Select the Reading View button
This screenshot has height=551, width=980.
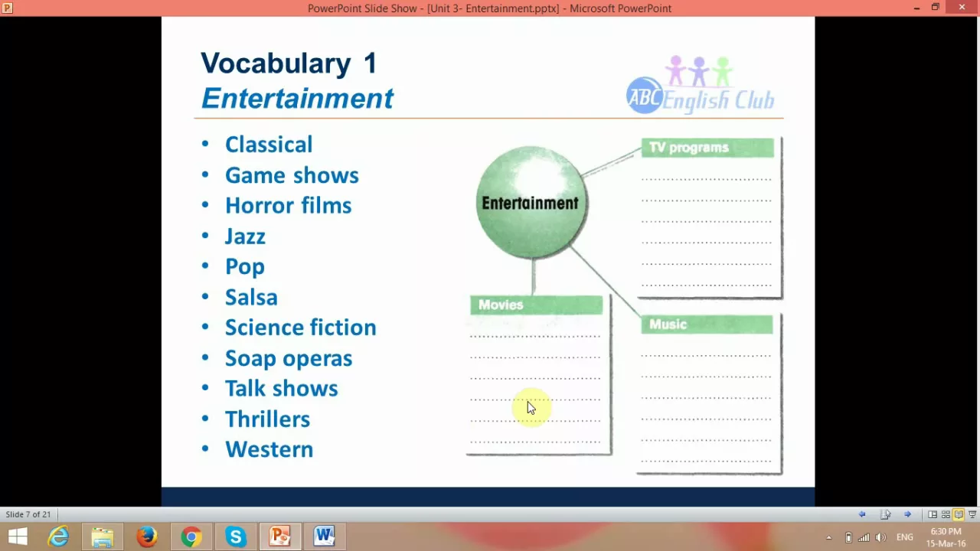(959, 514)
